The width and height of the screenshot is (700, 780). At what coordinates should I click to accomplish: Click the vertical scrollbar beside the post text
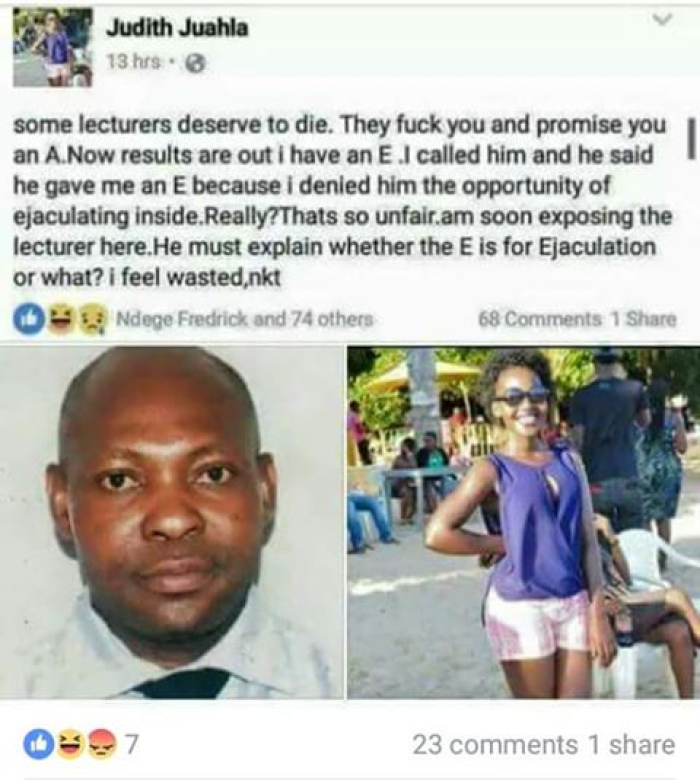(x=691, y=139)
